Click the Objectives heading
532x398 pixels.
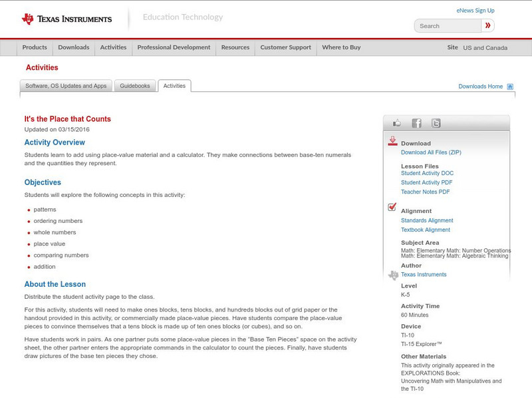43,182
